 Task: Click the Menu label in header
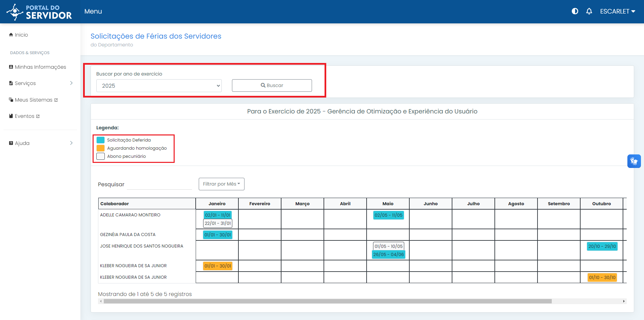(93, 11)
